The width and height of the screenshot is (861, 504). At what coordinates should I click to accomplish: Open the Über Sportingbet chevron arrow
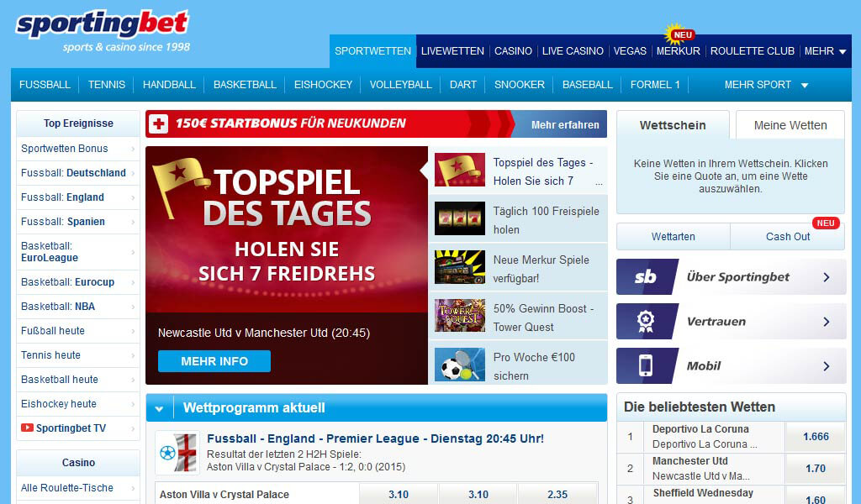tap(827, 277)
